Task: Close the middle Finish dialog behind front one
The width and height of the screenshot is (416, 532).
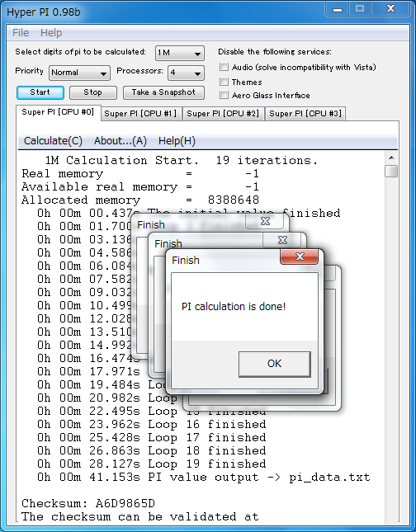Action: tap(282, 240)
